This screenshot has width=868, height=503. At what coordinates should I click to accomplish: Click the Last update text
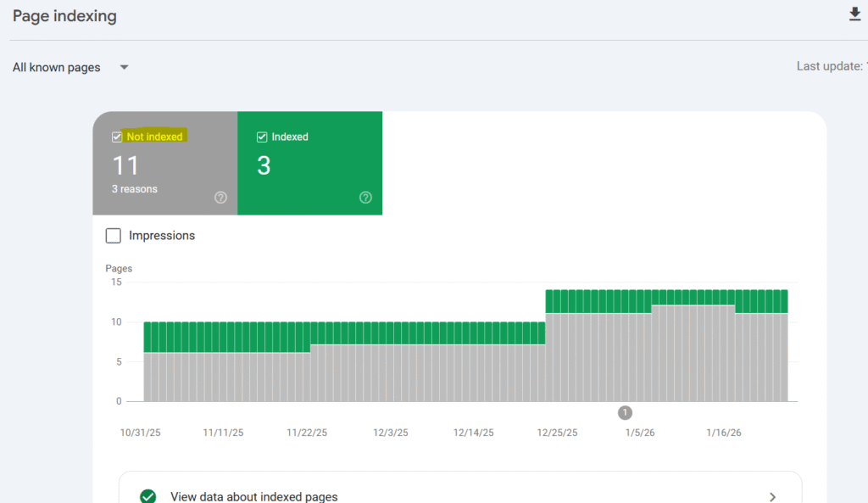(829, 66)
